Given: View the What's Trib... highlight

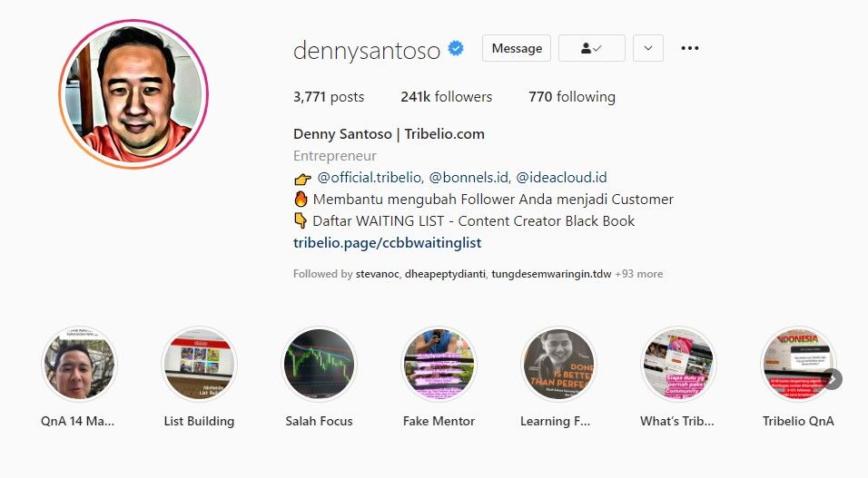Looking at the screenshot, I should click(x=678, y=364).
